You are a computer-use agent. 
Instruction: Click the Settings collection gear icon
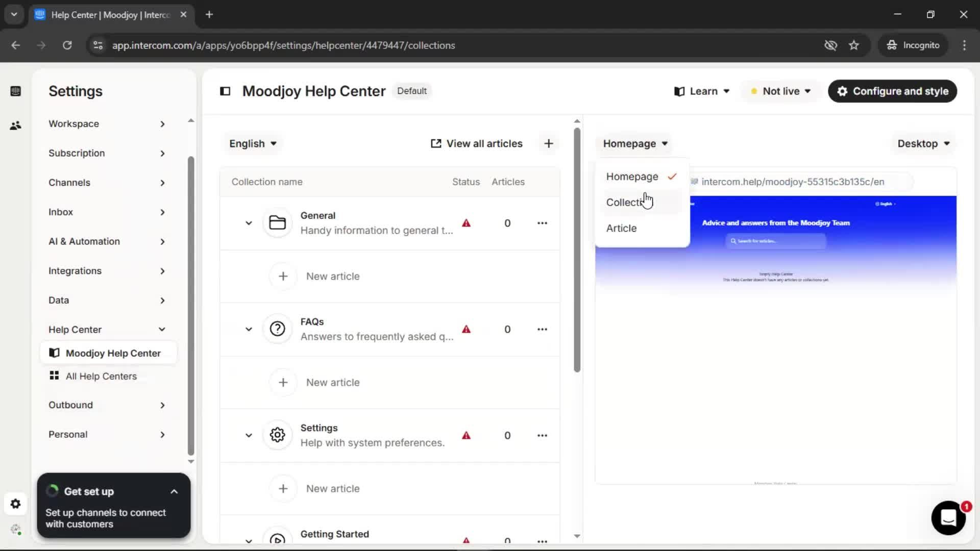click(278, 435)
